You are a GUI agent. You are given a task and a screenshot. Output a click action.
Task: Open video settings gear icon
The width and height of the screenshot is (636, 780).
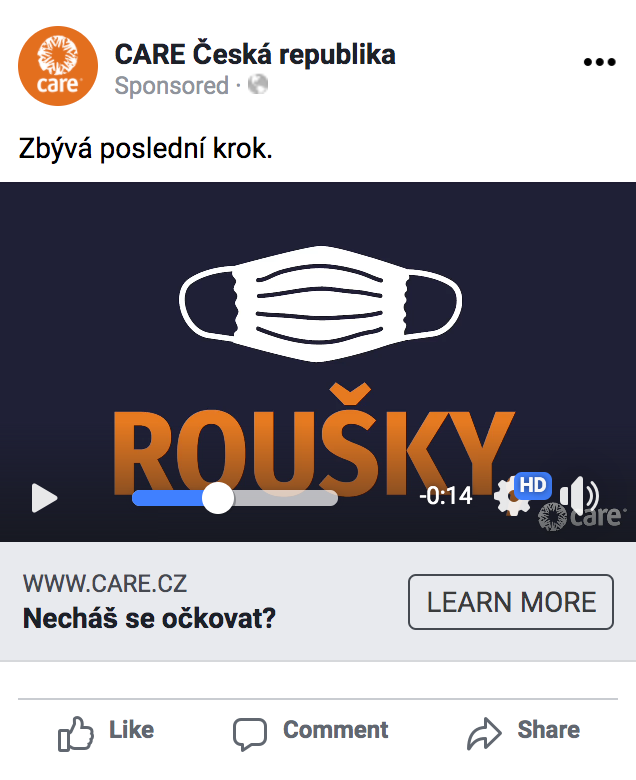coord(511,496)
